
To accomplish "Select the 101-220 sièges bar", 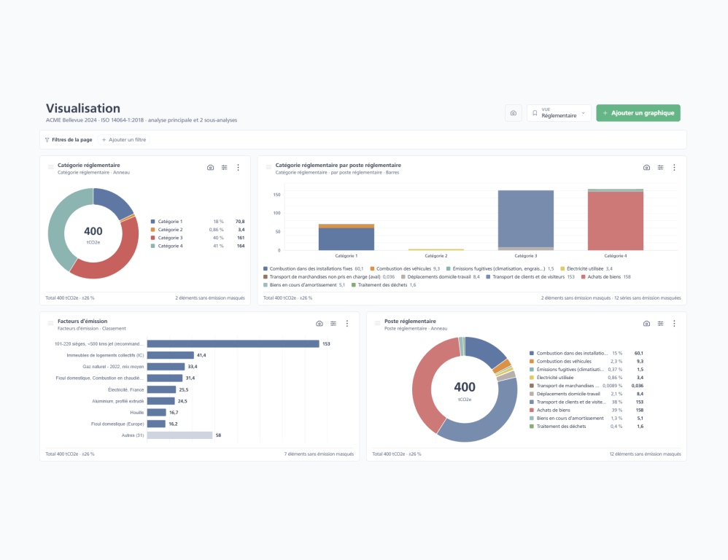I will click(233, 343).
